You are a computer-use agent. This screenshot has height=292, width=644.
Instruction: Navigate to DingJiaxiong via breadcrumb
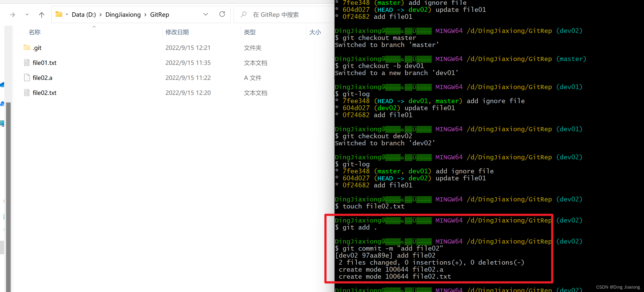pos(123,15)
